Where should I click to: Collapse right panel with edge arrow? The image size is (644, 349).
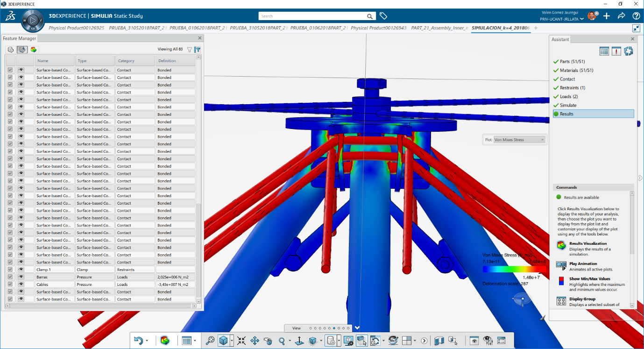(x=641, y=178)
